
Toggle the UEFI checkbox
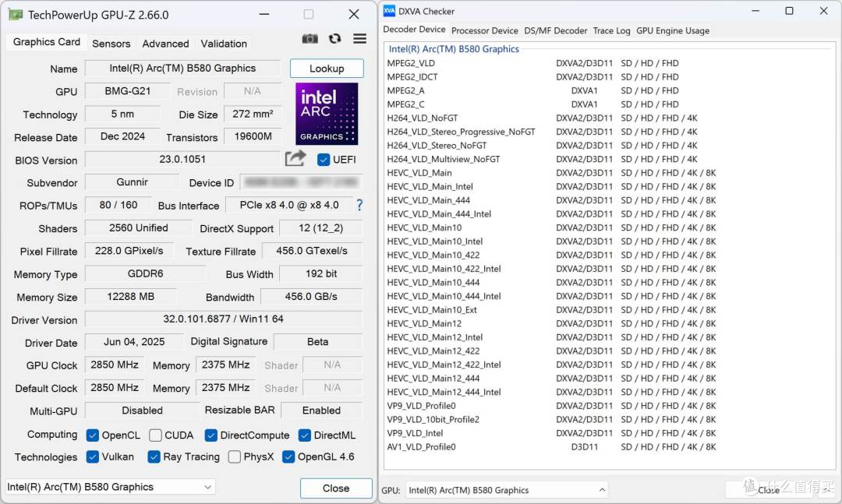(324, 160)
